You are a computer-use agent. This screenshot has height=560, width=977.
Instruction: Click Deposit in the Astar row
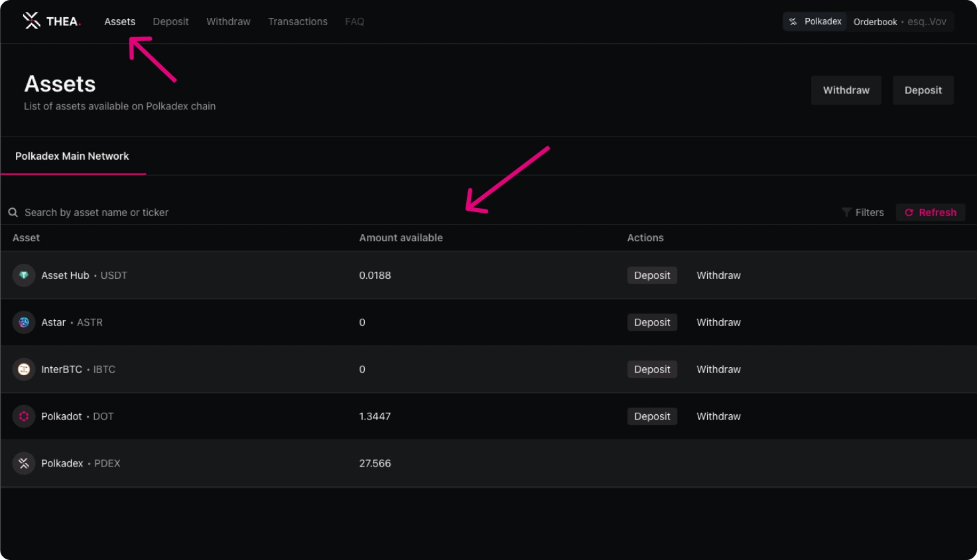[x=651, y=322]
